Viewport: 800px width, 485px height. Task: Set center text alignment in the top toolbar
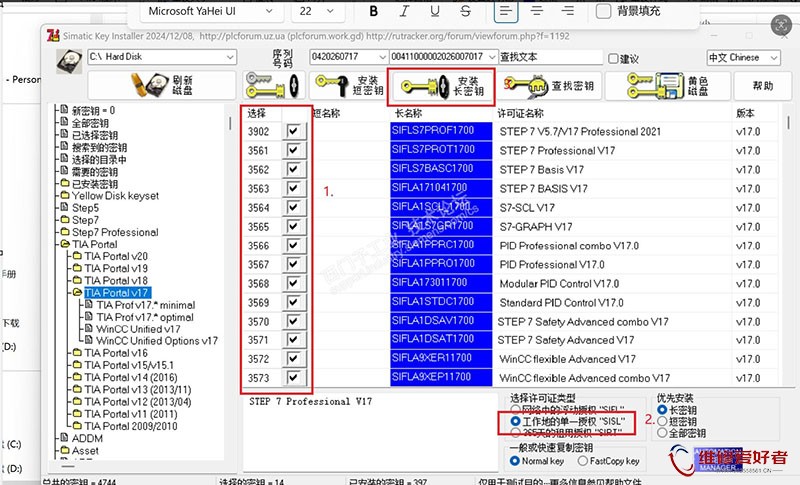[x=537, y=11]
